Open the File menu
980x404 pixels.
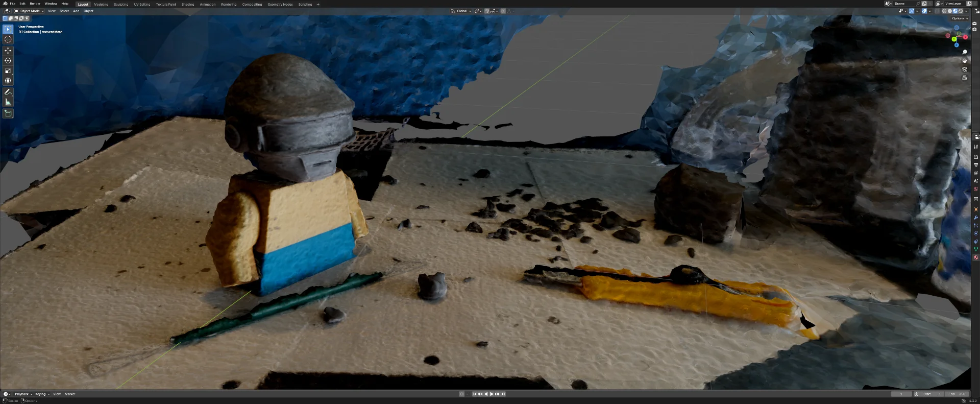click(13, 4)
